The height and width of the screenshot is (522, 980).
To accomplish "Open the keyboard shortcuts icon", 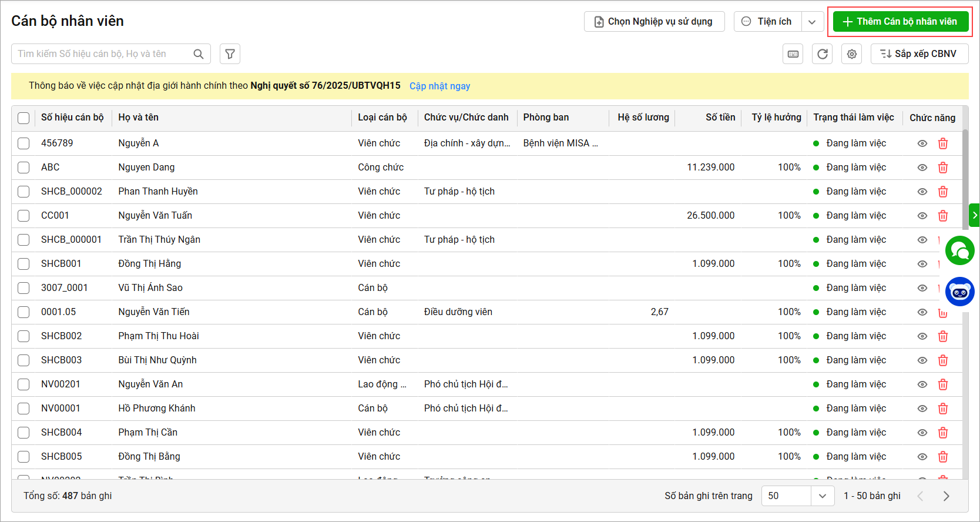I will tap(793, 54).
